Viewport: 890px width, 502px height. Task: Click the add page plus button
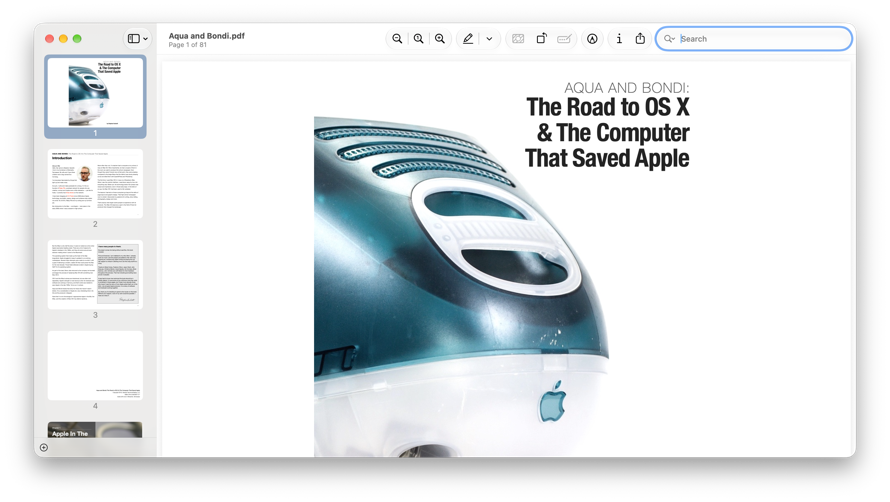tap(44, 447)
